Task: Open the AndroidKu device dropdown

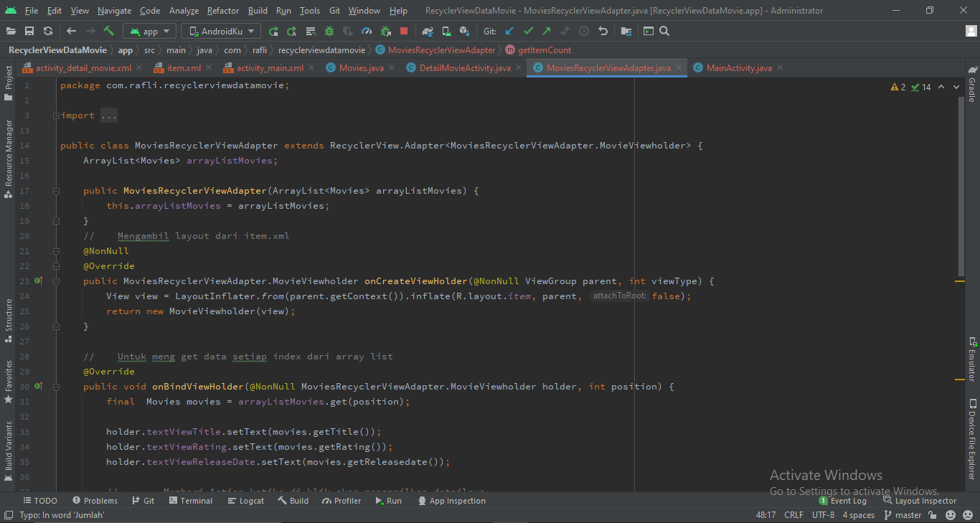Action: pyautogui.click(x=221, y=31)
